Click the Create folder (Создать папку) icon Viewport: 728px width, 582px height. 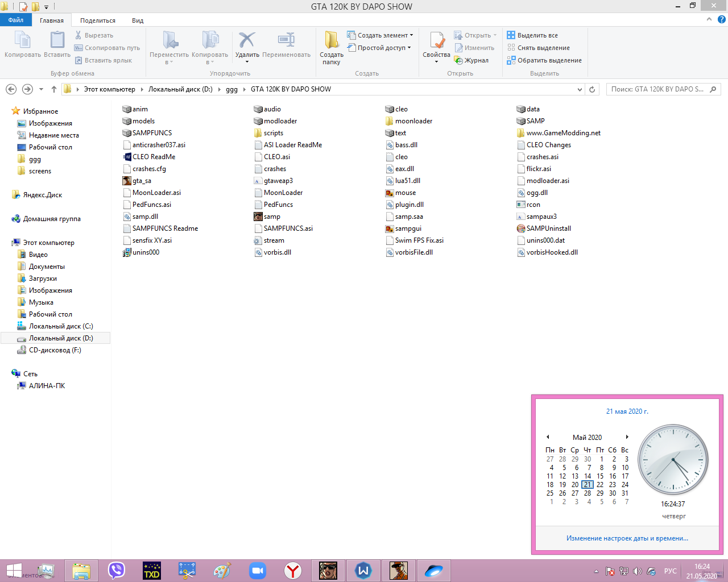point(331,41)
